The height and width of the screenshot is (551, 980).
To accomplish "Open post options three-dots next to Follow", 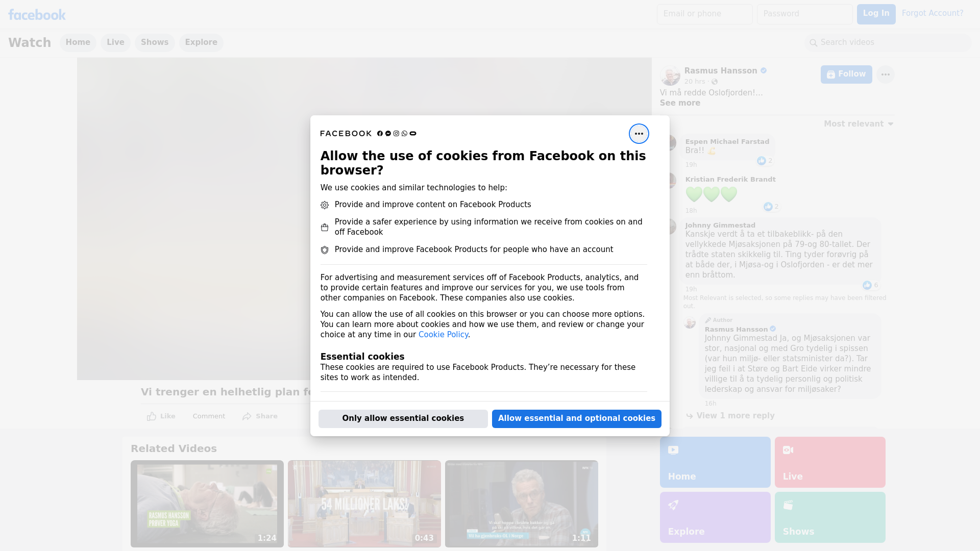I will 885,74.
